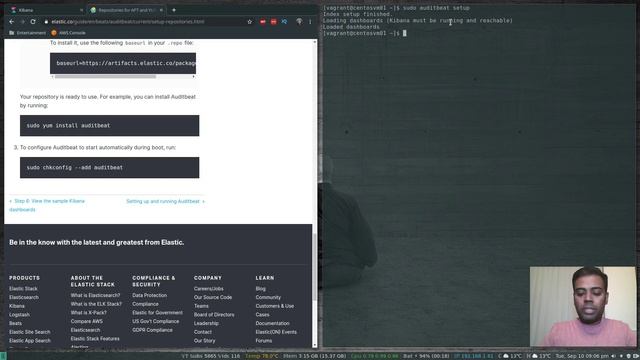The height and width of the screenshot is (360, 640).
Task: Open the Community footer link
Action: [268, 297]
